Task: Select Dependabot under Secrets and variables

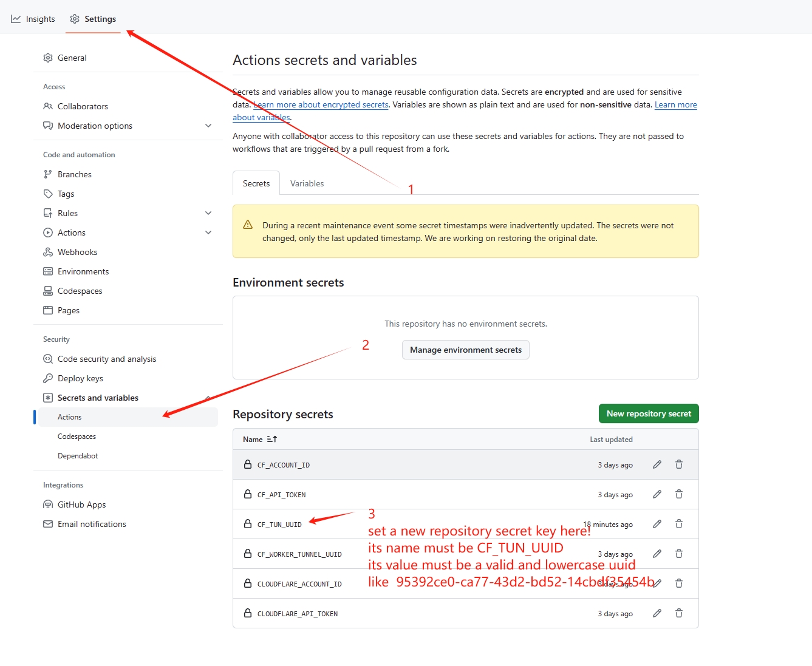Action: pos(78,456)
